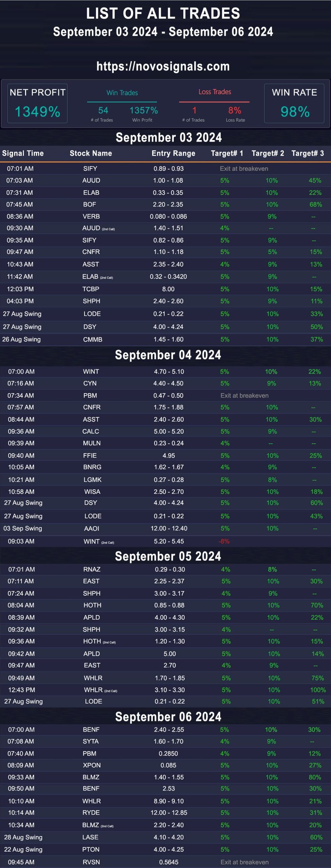Click the Signal Time column header
Viewport: 331px width, 868px height.
(23, 153)
